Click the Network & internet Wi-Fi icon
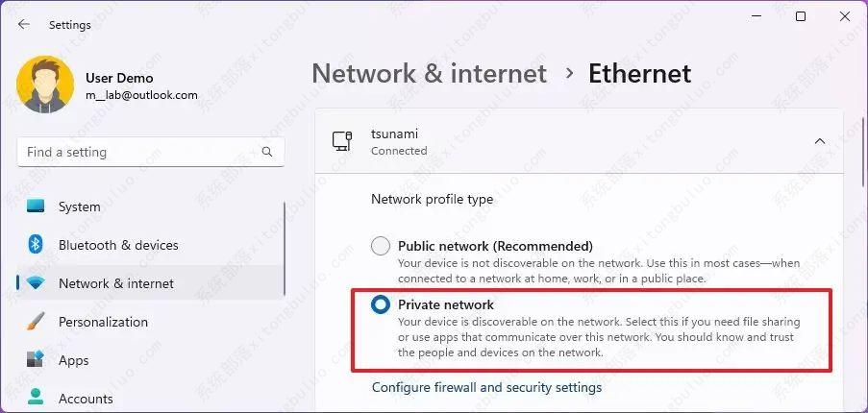 click(x=36, y=283)
